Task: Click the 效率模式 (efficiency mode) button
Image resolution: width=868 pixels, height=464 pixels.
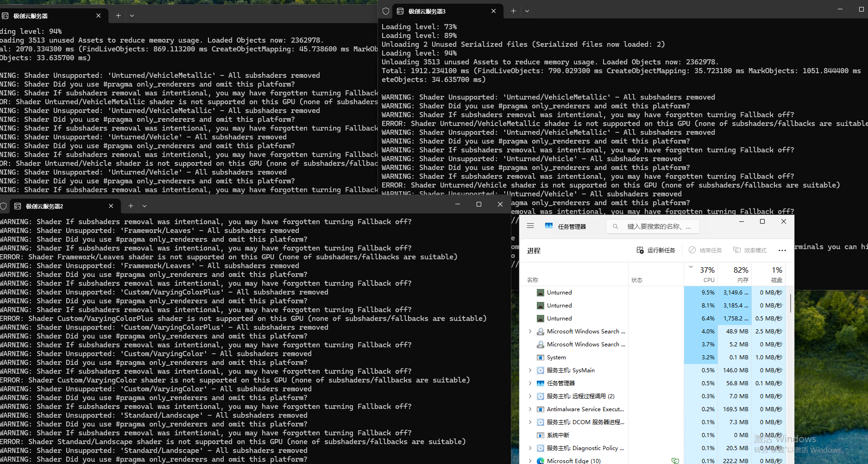Action: tap(750, 250)
